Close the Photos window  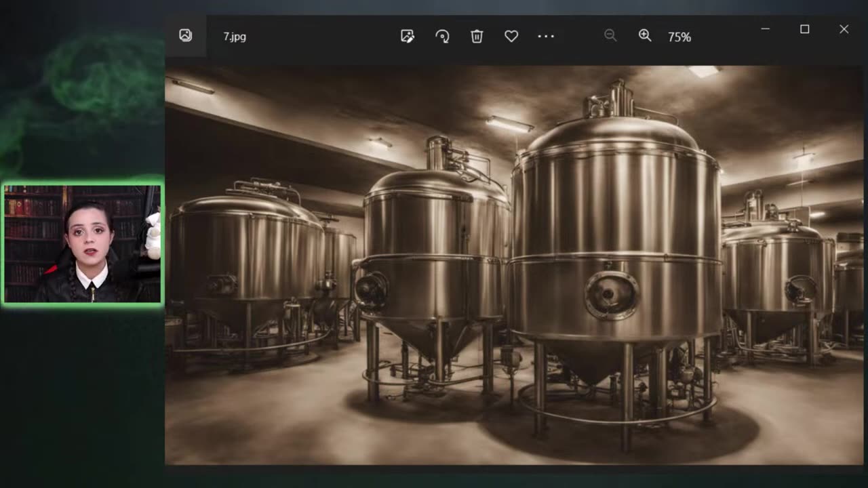(x=844, y=29)
